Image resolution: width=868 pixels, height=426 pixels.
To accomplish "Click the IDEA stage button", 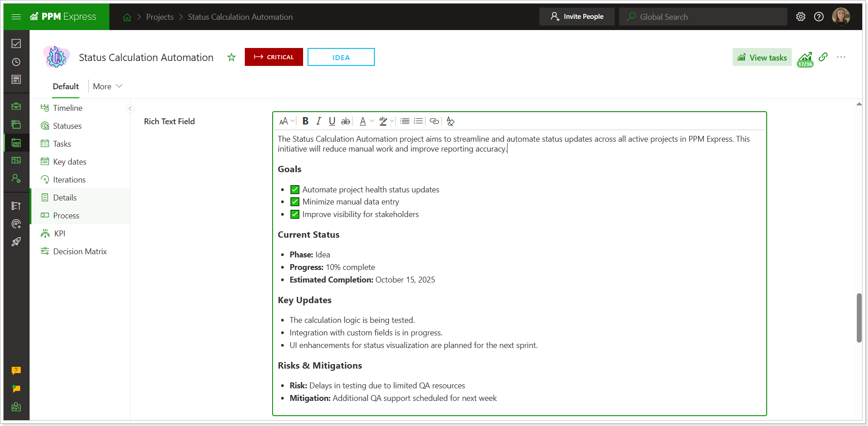I will coord(341,57).
